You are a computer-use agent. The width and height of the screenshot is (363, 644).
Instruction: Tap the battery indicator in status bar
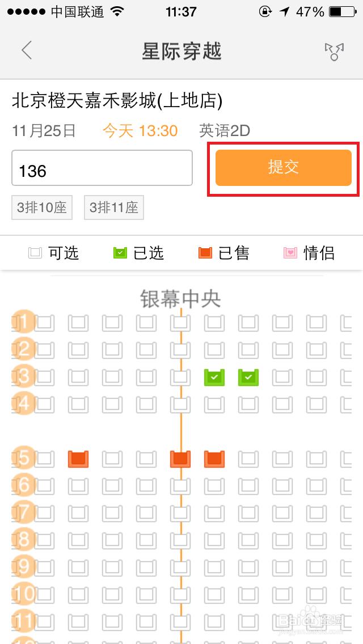pos(341,12)
